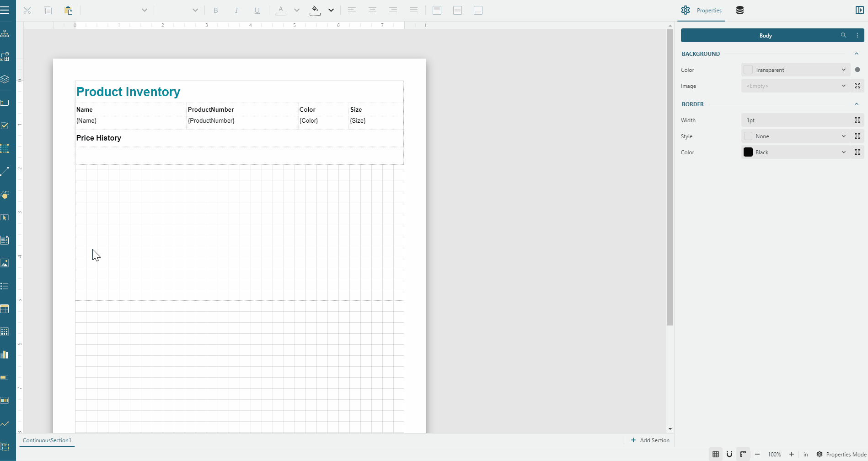Toggle underline formatting

pyautogui.click(x=257, y=10)
